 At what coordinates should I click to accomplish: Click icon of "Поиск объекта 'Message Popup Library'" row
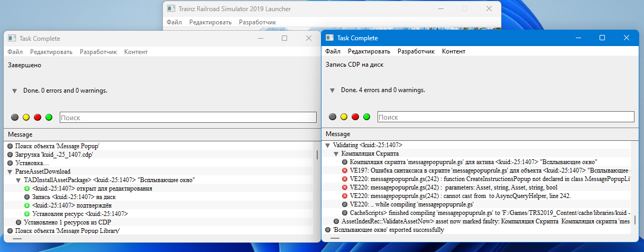point(11,231)
